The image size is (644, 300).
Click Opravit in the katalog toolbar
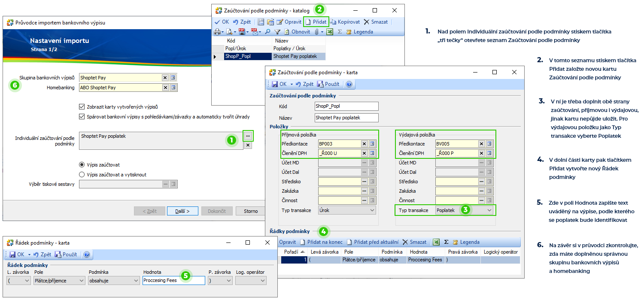(x=289, y=22)
